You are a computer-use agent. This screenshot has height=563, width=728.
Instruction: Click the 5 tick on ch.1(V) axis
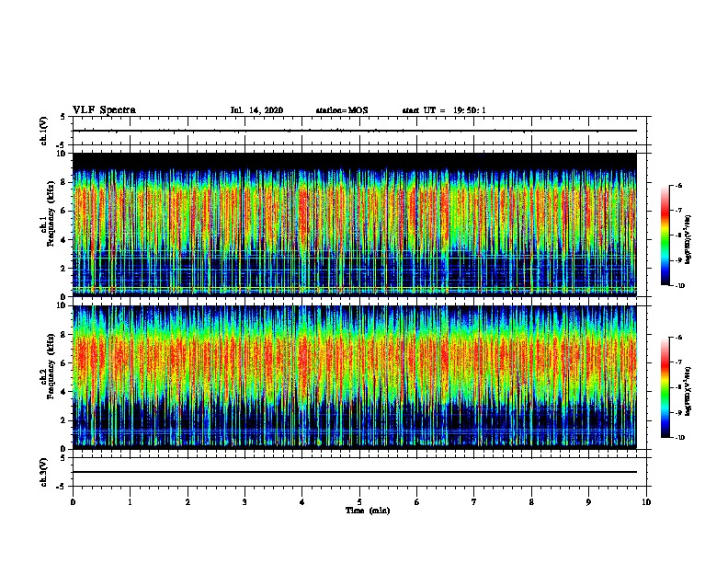coord(63,117)
